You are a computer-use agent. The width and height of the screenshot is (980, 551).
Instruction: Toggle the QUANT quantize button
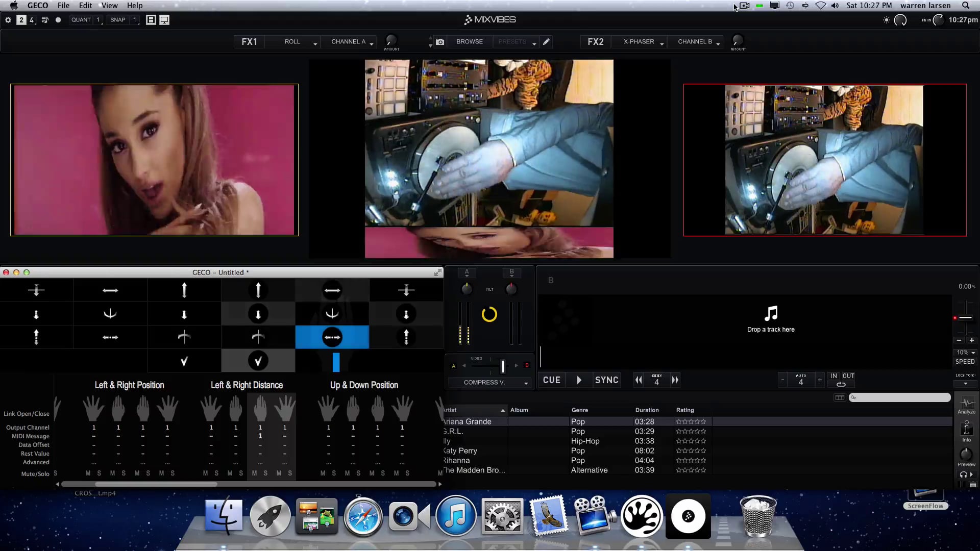point(81,20)
